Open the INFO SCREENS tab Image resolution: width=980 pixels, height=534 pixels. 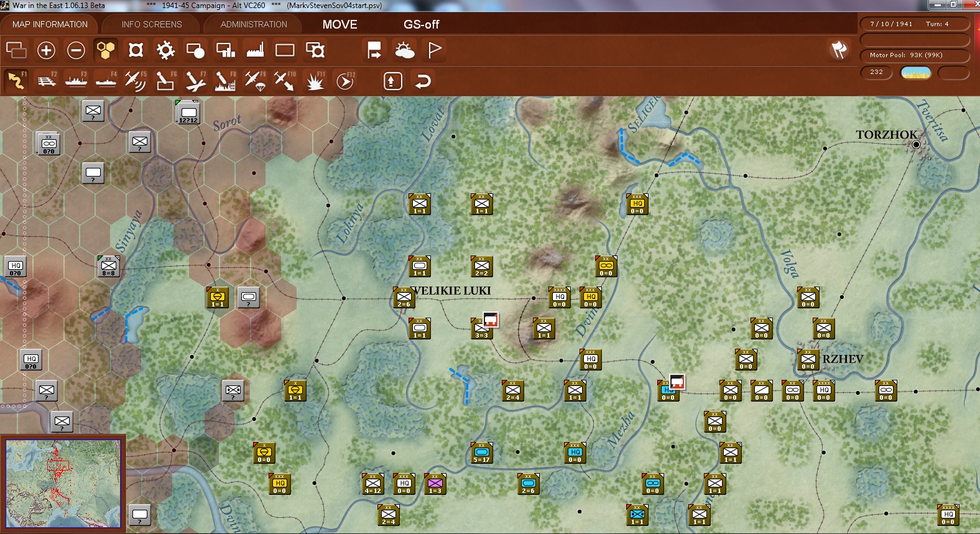coord(152,24)
